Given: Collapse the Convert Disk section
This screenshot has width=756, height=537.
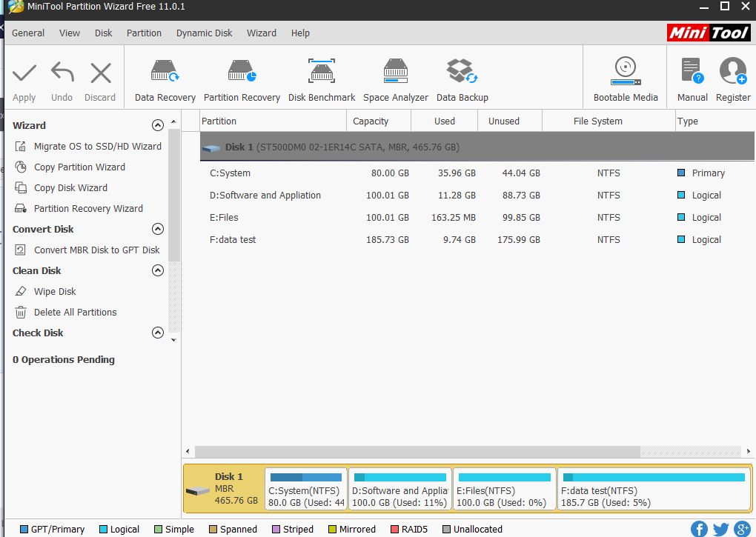Looking at the screenshot, I should (x=158, y=229).
